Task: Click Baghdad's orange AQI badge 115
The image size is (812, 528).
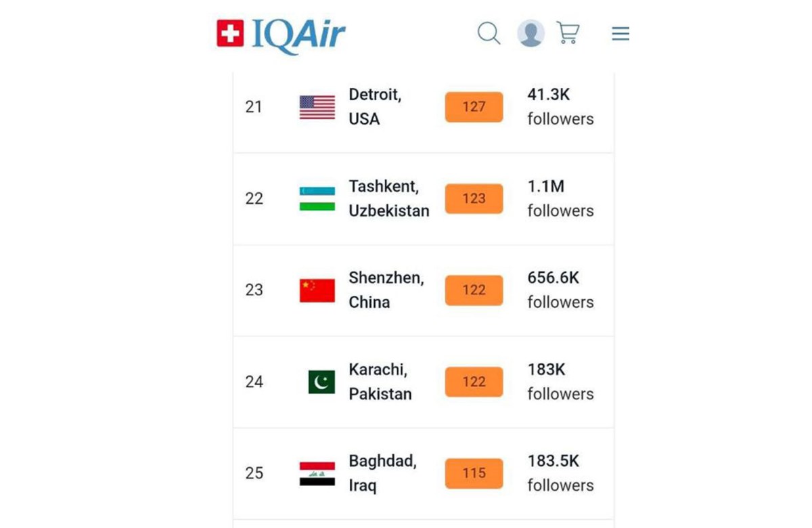Action: click(x=474, y=473)
